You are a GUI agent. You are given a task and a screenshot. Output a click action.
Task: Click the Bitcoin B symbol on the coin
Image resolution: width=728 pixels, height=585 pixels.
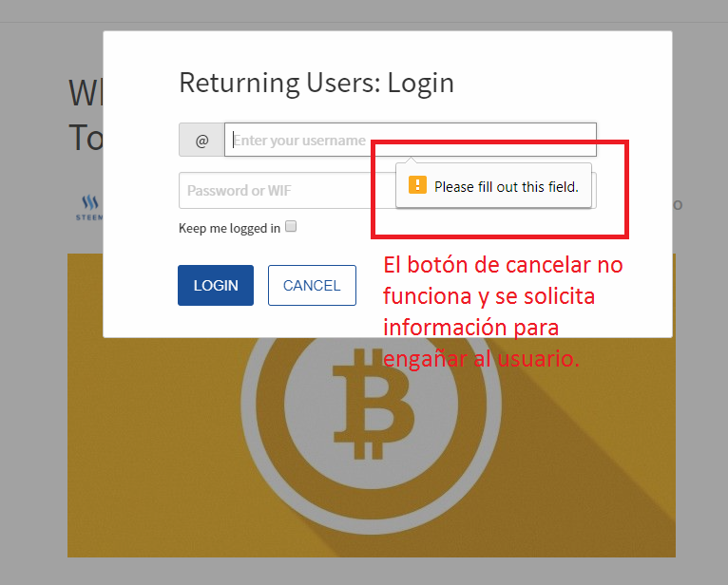(373, 404)
